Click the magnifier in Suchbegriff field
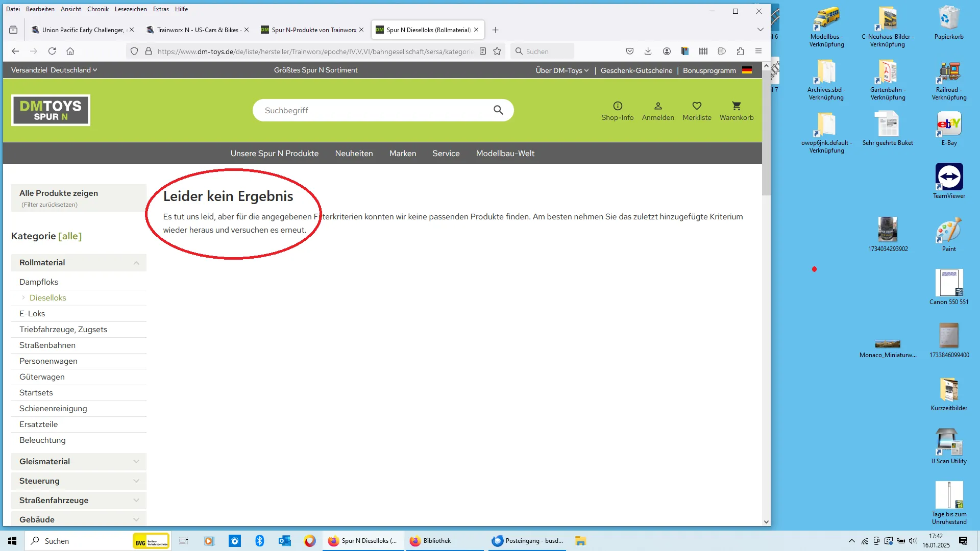Viewport: 980px width, 551px height. 498,110
